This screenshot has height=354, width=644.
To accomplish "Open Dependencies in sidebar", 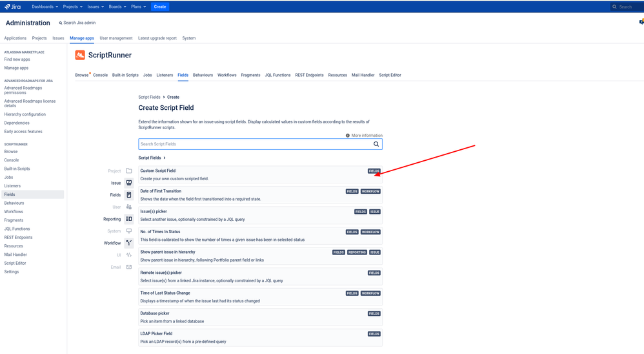I will (x=17, y=123).
